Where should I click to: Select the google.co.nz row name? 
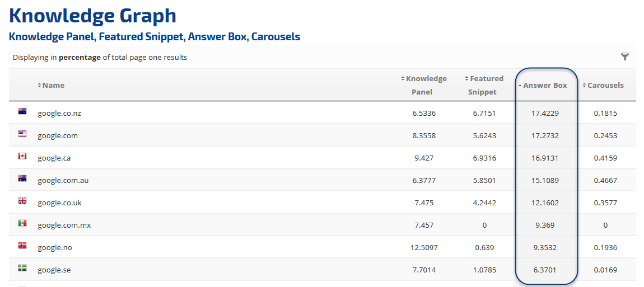click(59, 113)
